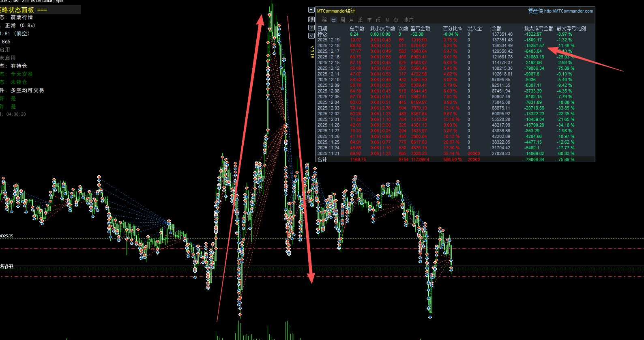Click the 震荡行情 market state text
This screenshot has height=340, width=644.
click(22, 17)
